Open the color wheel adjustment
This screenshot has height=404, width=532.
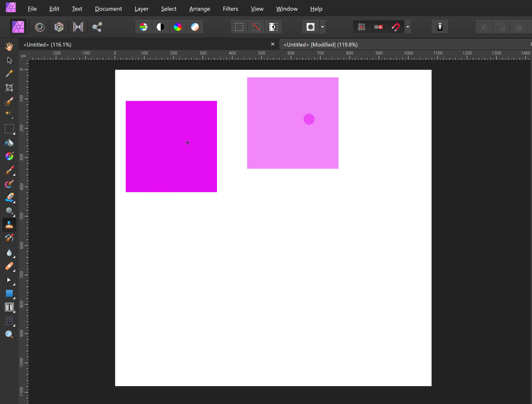coord(178,27)
